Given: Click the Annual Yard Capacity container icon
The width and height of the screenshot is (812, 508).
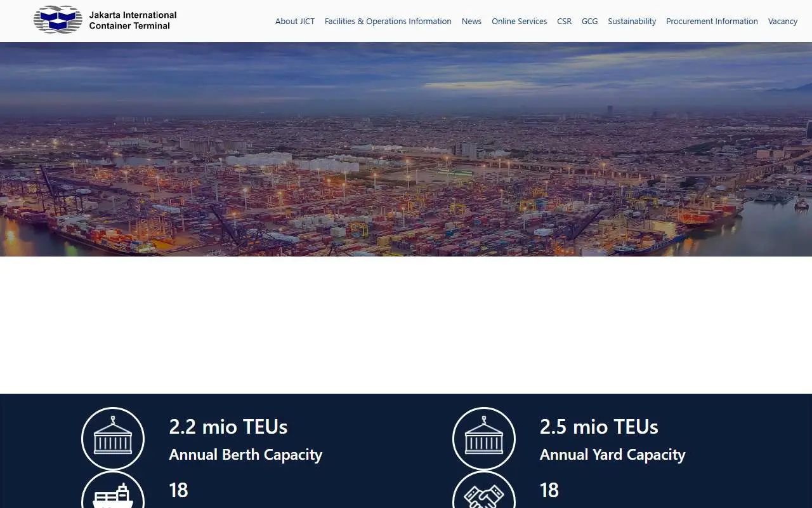Looking at the screenshot, I should click(484, 439).
